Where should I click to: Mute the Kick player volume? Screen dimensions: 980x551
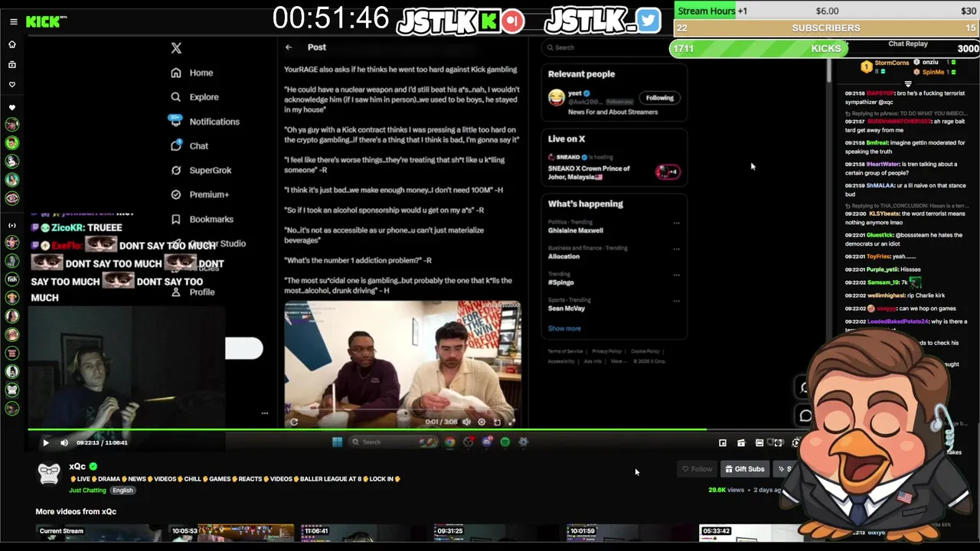pyautogui.click(x=64, y=443)
